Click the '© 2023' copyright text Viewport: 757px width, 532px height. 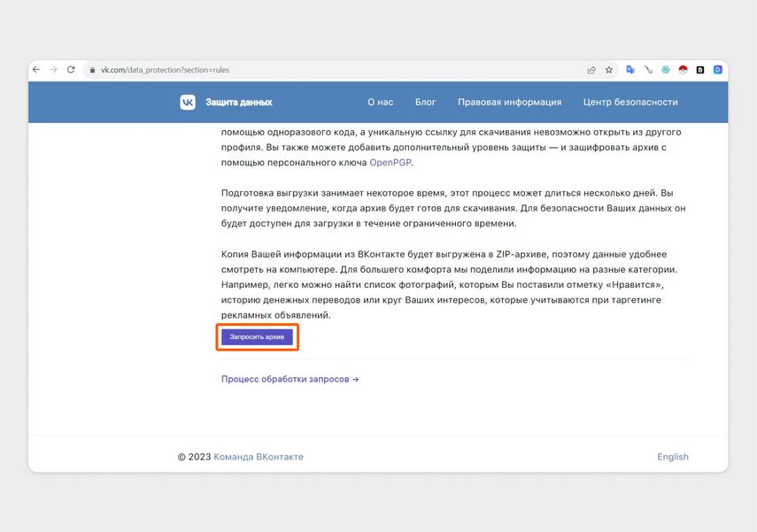[194, 457]
